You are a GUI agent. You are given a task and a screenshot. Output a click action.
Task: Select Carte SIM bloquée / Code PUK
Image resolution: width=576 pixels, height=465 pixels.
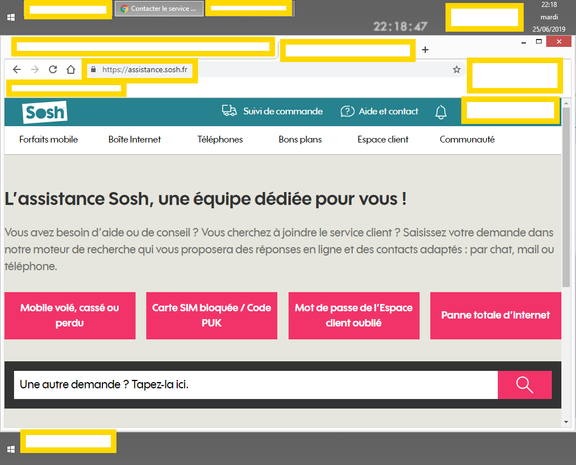212,316
